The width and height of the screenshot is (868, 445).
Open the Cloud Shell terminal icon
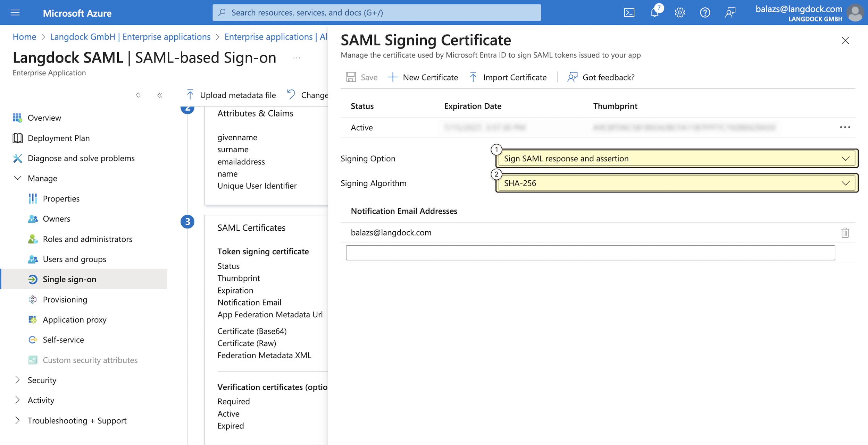[x=630, y=12]
